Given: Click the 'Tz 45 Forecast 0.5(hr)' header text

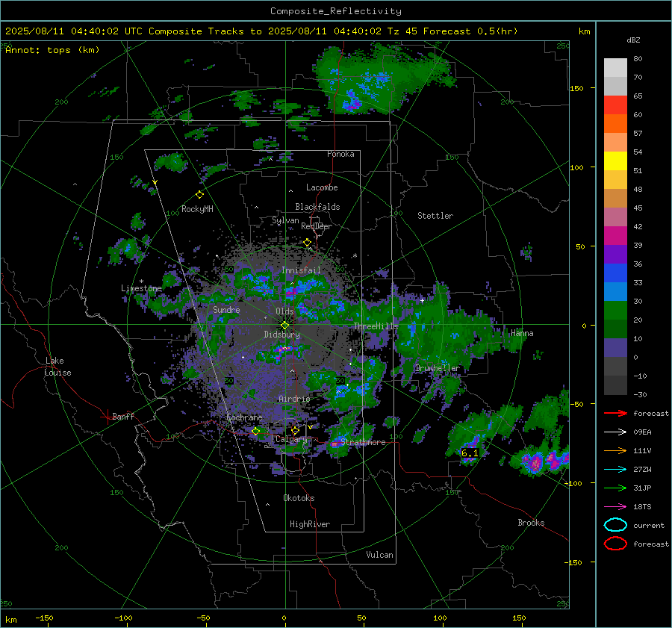Looking at the screenshot, I should pyautogui.click(x=452, y=31).
